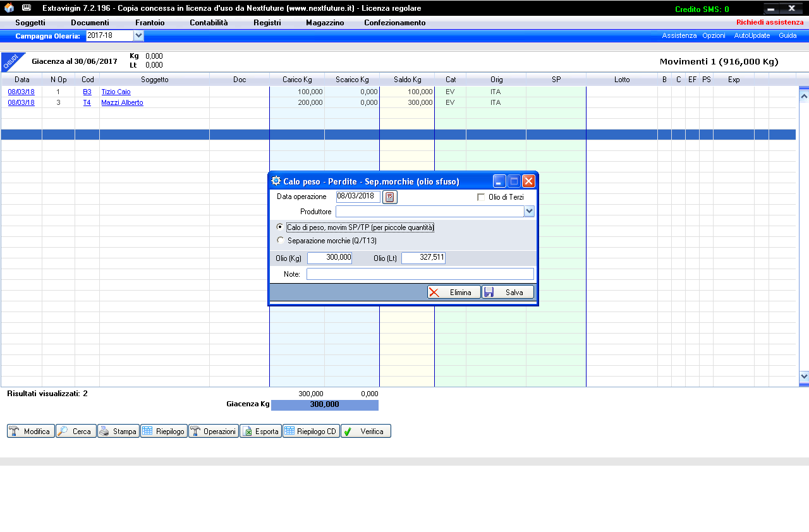Open the Registri menu
The width and height of the screenshot is (809, 532).
(x=267, y=23)
